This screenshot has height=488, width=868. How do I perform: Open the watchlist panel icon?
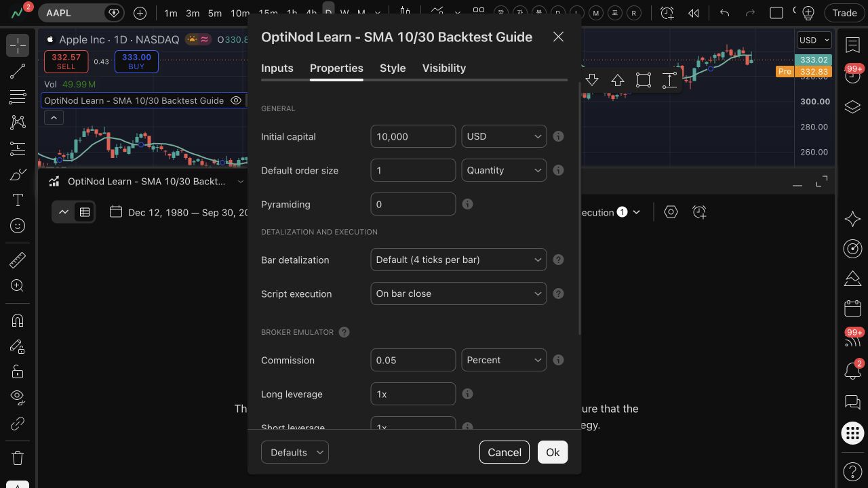852,45
